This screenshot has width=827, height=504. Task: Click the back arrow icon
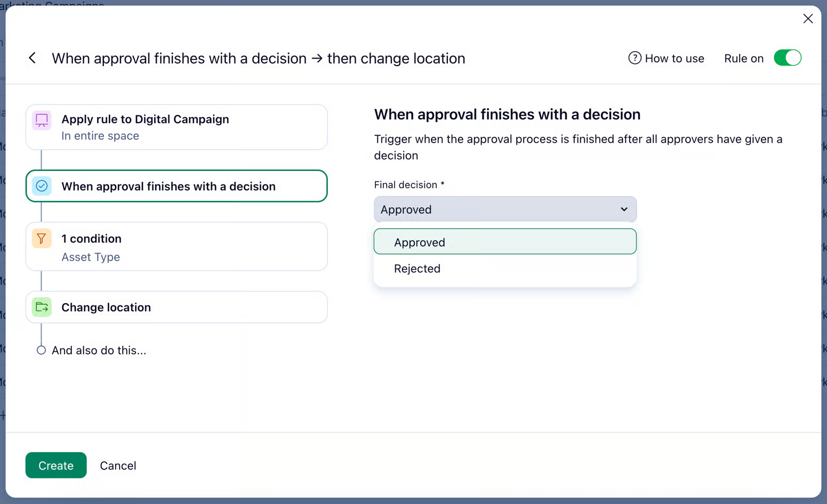coord(33,58)
